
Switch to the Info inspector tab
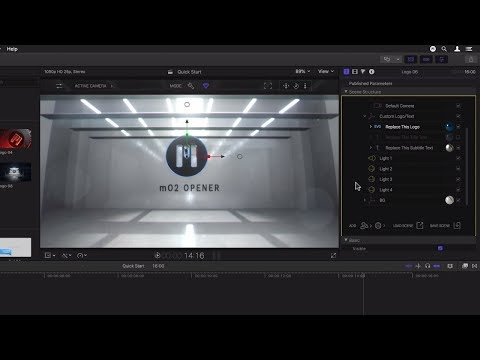(372, 71)
